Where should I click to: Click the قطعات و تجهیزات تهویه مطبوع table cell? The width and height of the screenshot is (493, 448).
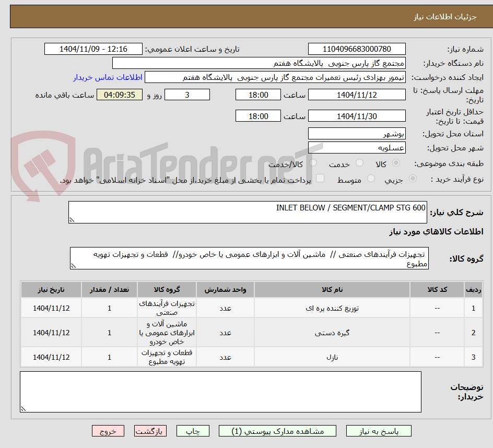[167, 357]
